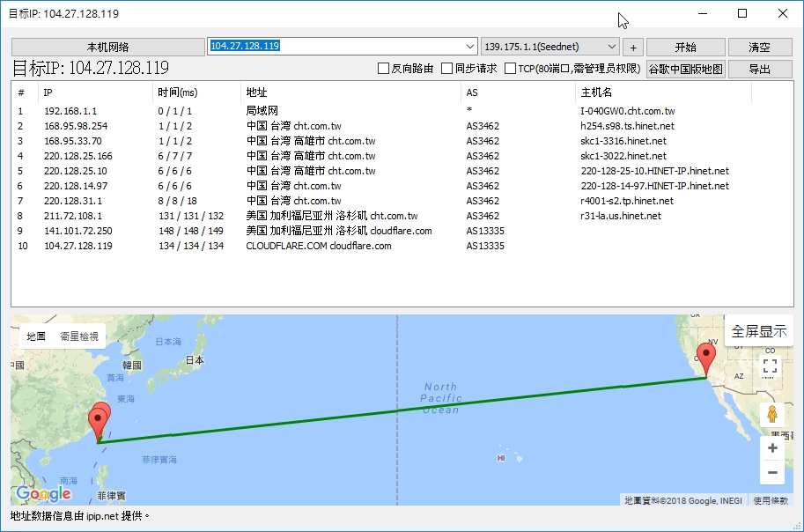
Task: Click the 谷歌中国版地图 button
Action: tap(685, 69)
